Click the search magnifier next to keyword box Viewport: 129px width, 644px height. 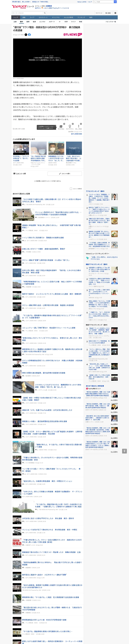coord(45,13)
